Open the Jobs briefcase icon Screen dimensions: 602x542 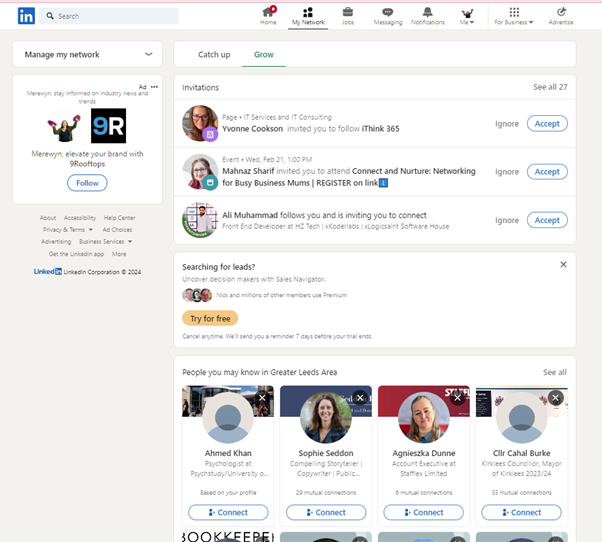[x=347, y=16]
